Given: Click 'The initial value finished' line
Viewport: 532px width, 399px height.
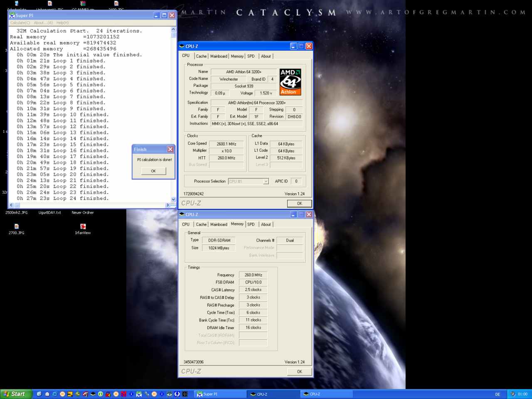Looking at the screenshot, I should click(79, 54).
